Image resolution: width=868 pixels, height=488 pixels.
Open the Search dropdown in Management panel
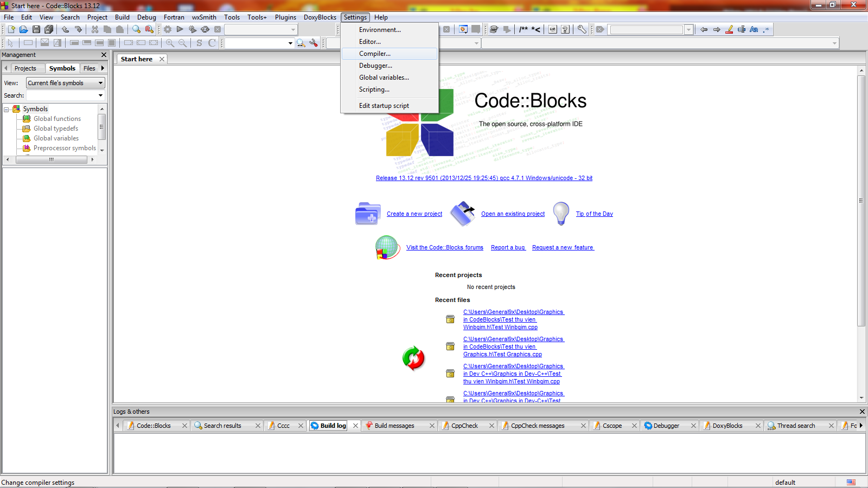pyautogui.click(x=100, y=95)
